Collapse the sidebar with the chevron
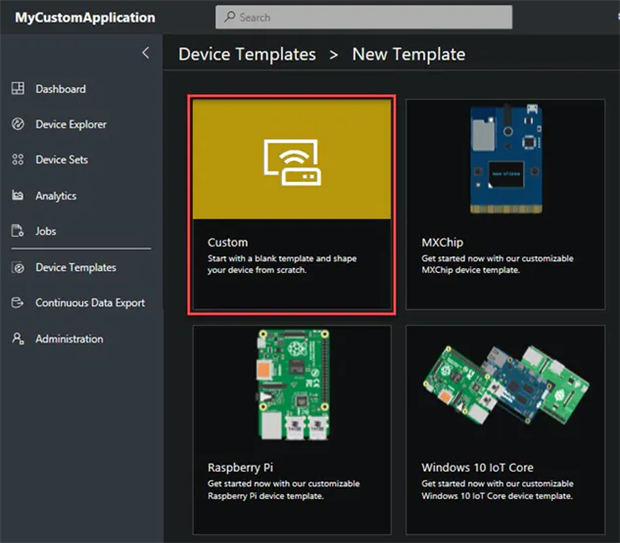This screenshot has width=620, height=543. (x=146, y=52)
